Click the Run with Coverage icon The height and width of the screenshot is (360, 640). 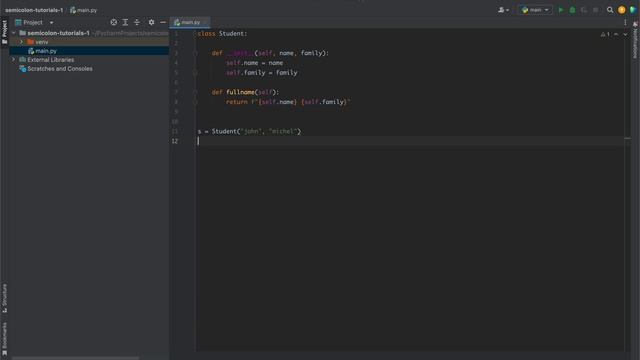pos(584,10)
